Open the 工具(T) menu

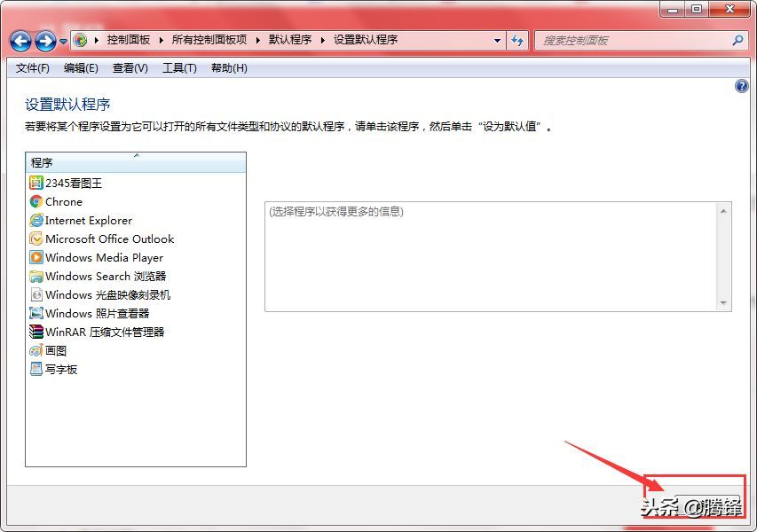(179, 68)
